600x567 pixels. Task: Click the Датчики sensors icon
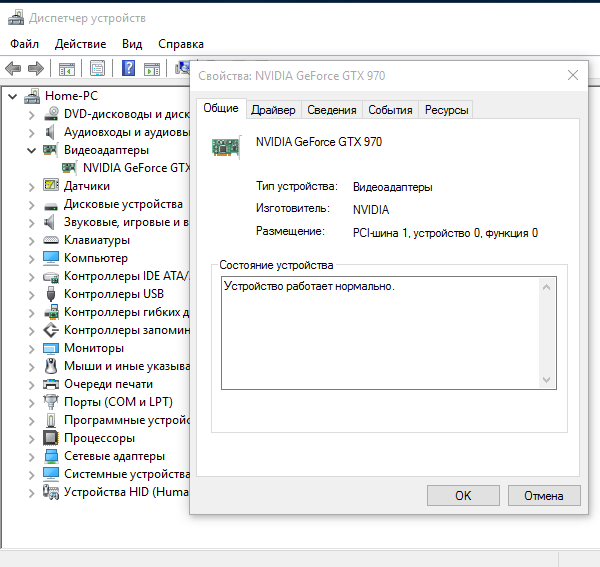[x=51, y=185]
